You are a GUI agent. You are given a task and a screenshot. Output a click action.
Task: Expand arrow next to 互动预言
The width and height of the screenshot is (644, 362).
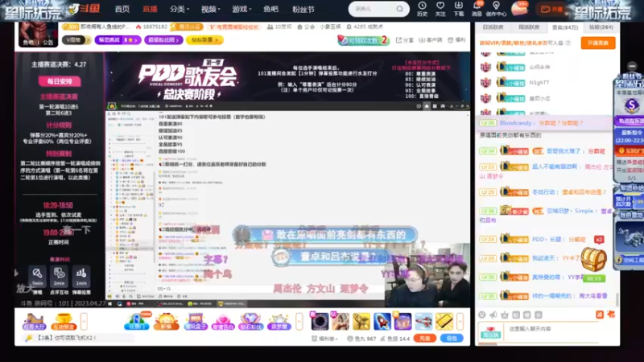coord(84,321)
